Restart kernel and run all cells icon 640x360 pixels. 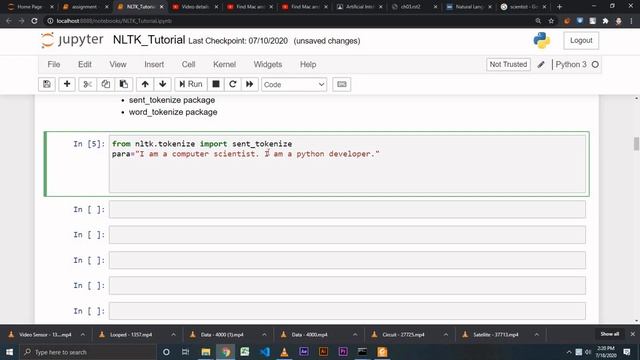(249, 84)
